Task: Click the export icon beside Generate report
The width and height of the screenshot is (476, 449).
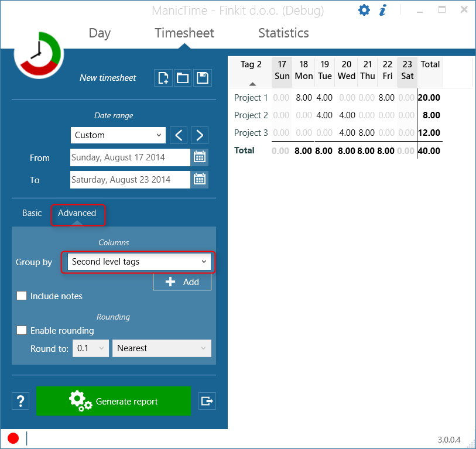Action: pyautogui.click(x=207, y=401)
